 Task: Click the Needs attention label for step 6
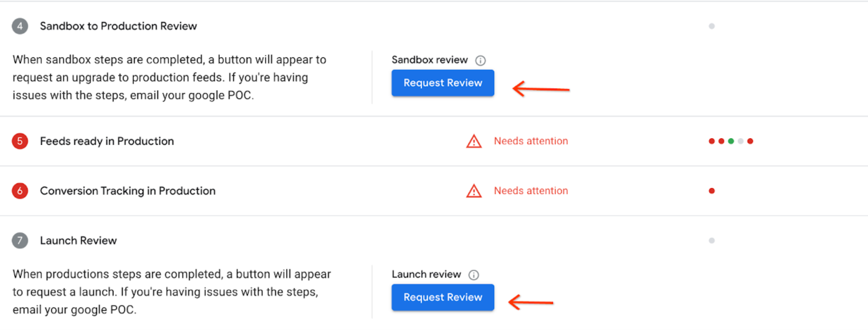(x=531, y=191)
